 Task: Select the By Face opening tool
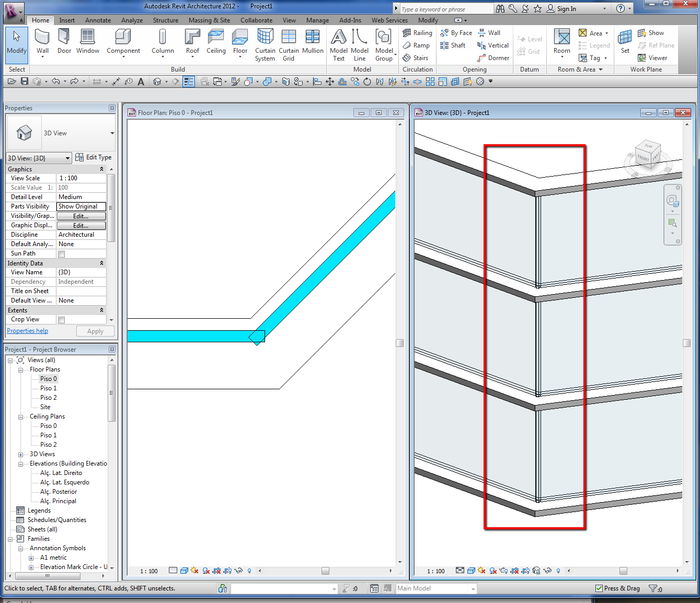456,33
